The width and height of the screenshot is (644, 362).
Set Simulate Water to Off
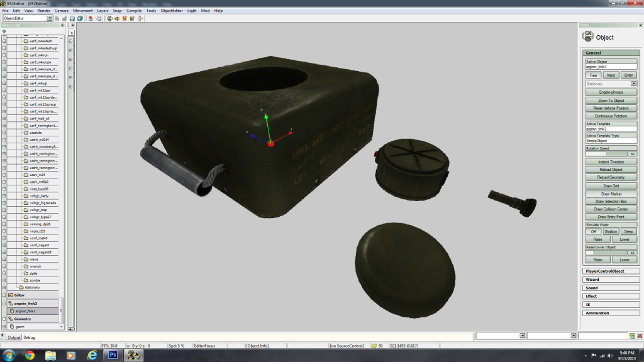click(593, 231)
